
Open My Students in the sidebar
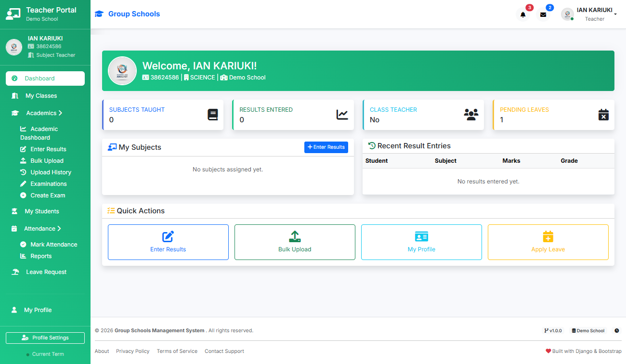(45, 211)
